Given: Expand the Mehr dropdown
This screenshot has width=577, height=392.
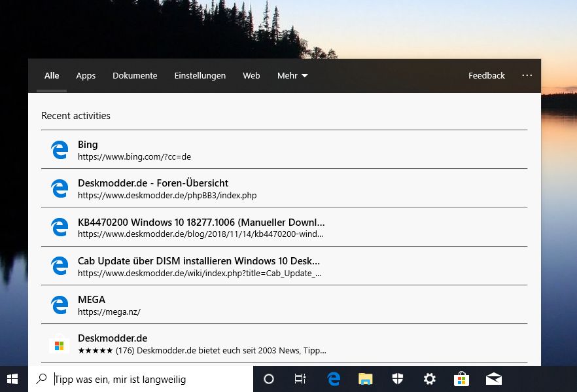Looking at the screenshot, I should point(292,75).
